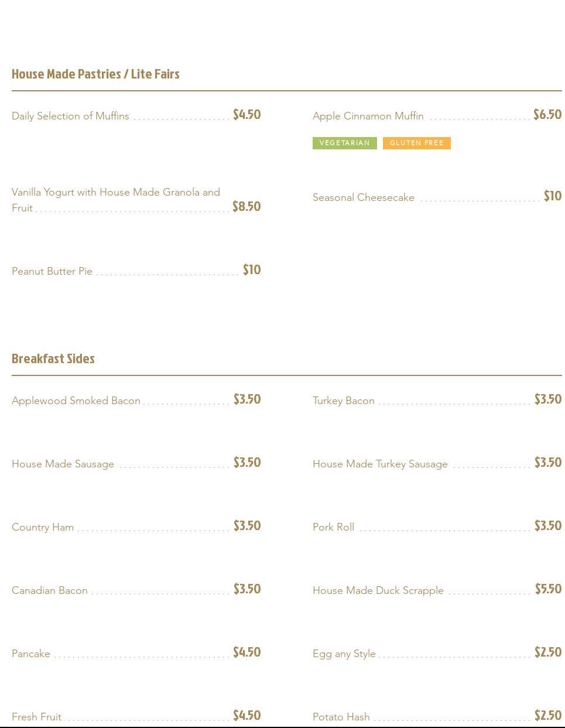
Task: Click House Made Turkey Sausage
Action: click(x=380, y=464)
